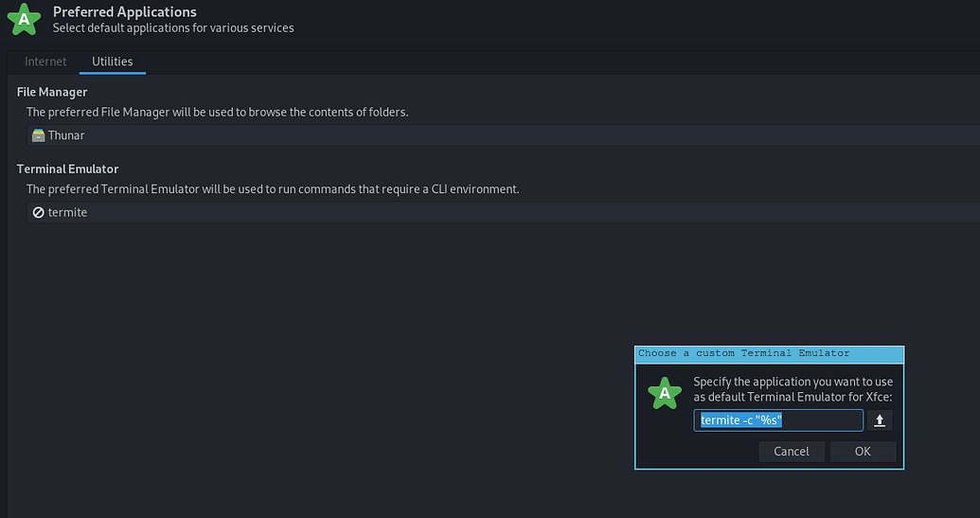Open the Thunar file manager dropdown
This screenshot has height=518, width=980.
503,135
